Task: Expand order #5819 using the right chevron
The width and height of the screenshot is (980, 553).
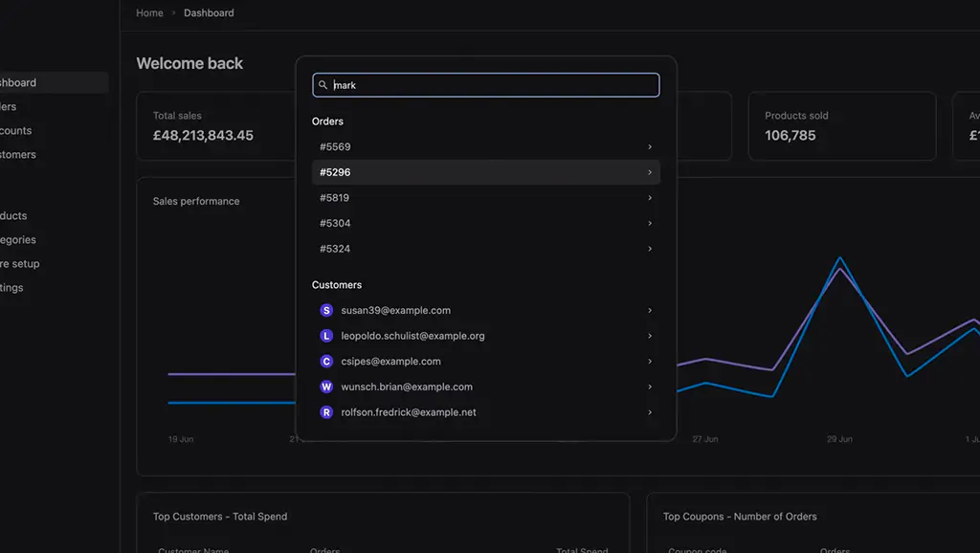Action: [650, 198]
